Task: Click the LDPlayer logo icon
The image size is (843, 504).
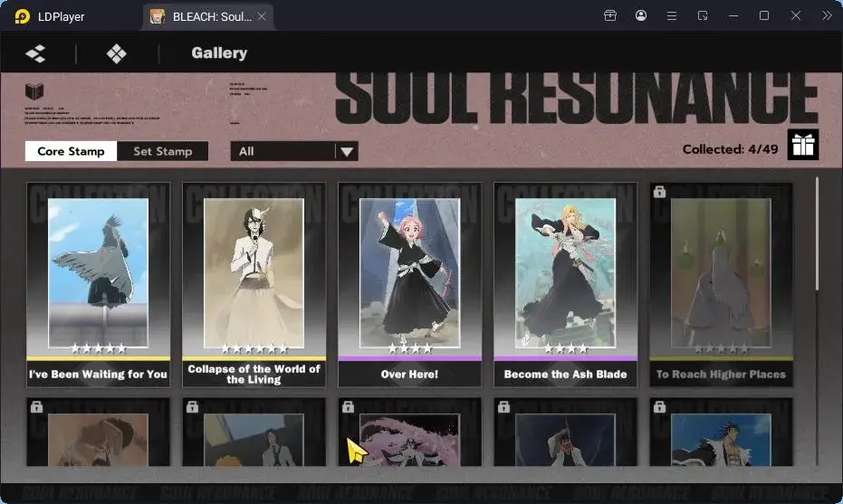Action: (x=22, y=16)
